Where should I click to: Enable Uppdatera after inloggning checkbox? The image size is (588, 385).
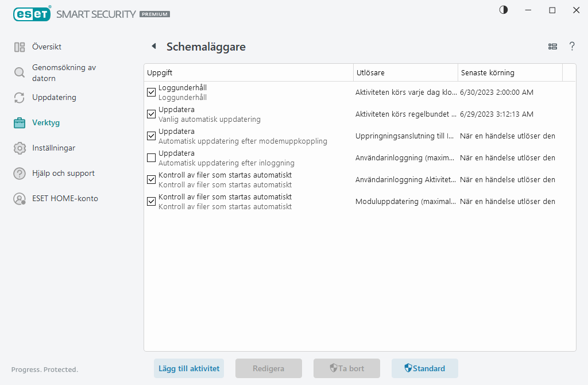152,158
